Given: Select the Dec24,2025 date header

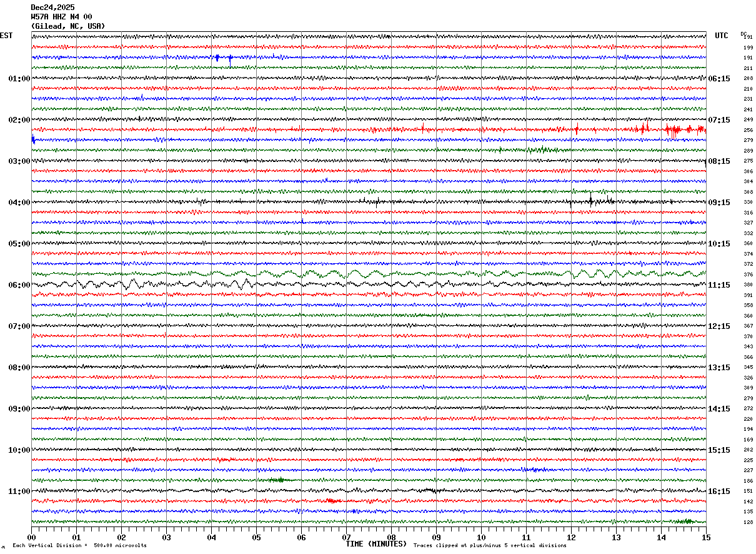Looking at the screenshot, I should tap(52, 8).
